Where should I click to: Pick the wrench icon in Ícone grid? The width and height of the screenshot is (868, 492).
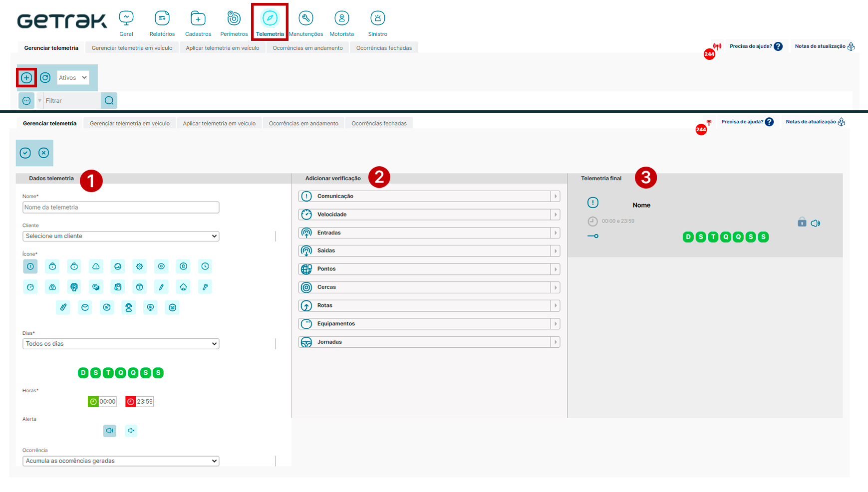point(205,287)
